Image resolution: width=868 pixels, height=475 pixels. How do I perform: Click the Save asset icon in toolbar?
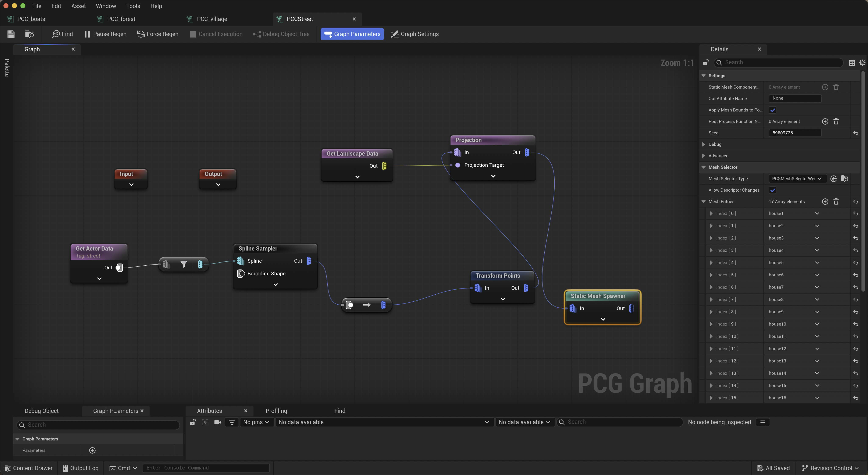11,34
